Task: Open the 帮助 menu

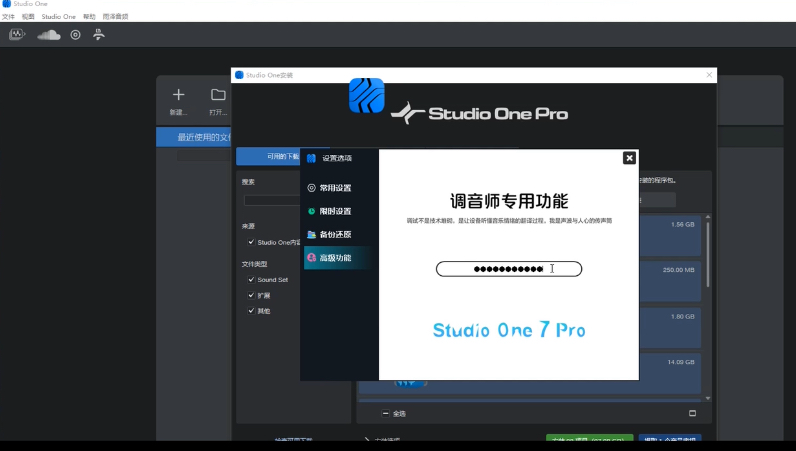Action: click(x=90, y=17)
